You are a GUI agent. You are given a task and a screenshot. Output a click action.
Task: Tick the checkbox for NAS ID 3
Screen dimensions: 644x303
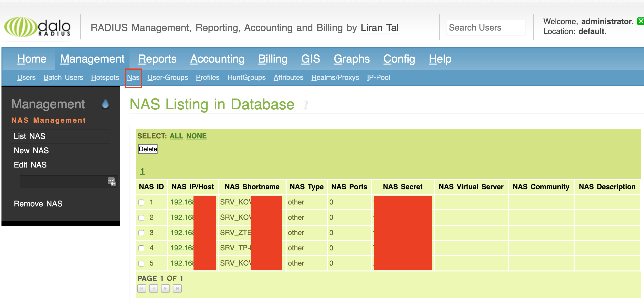point(142,233)
